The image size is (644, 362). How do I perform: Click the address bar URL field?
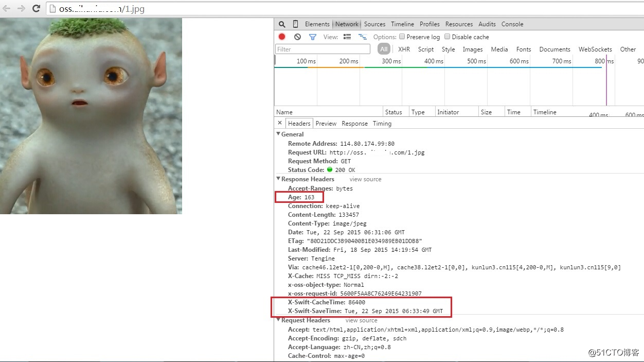coord(345,9)
